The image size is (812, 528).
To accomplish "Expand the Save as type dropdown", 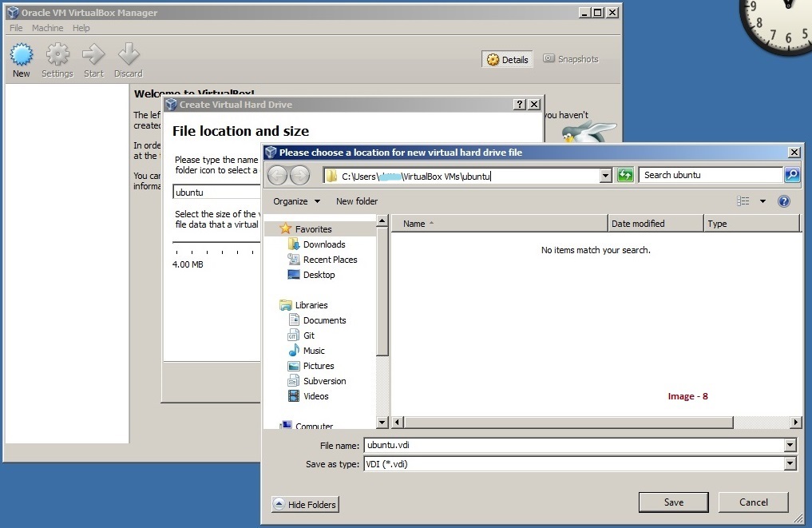I will pos(790,464).
